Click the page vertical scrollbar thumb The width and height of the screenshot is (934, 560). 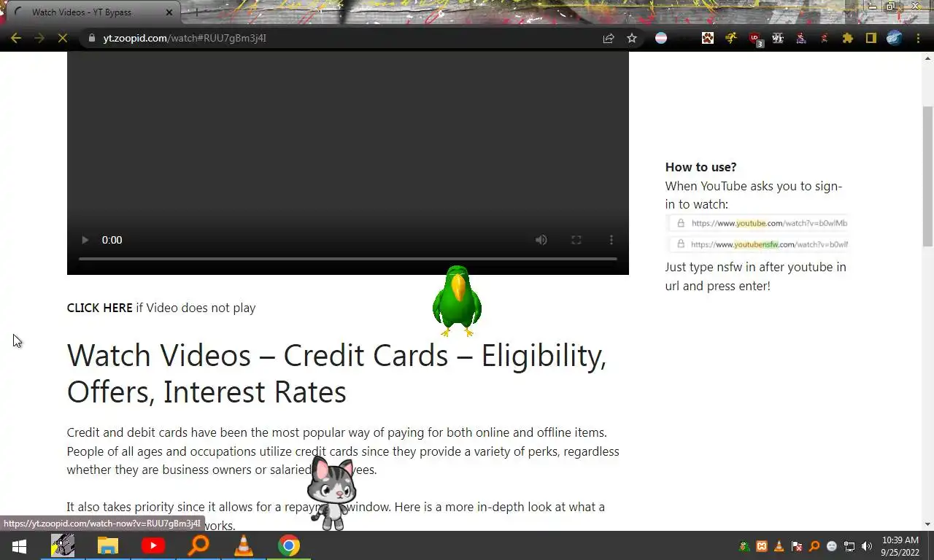point(928,176)
